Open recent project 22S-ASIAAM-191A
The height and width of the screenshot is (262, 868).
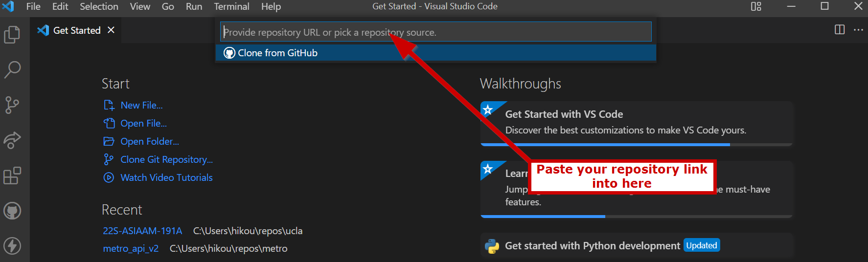[x=142, y=231]
